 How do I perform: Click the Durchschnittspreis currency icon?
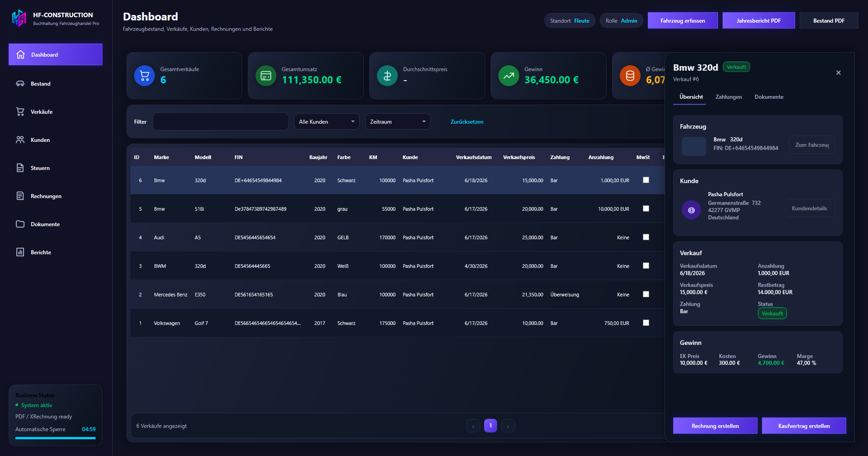point(387,76)
